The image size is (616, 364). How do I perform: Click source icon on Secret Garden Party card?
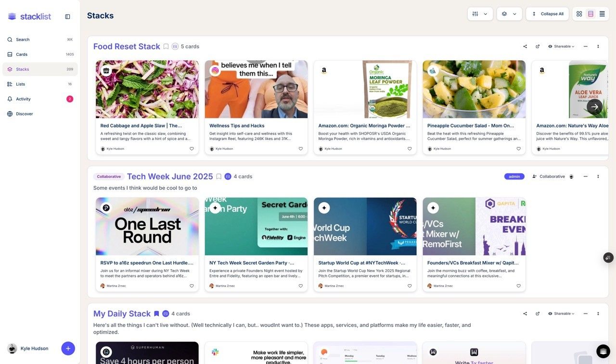click(x=215, y=208)
